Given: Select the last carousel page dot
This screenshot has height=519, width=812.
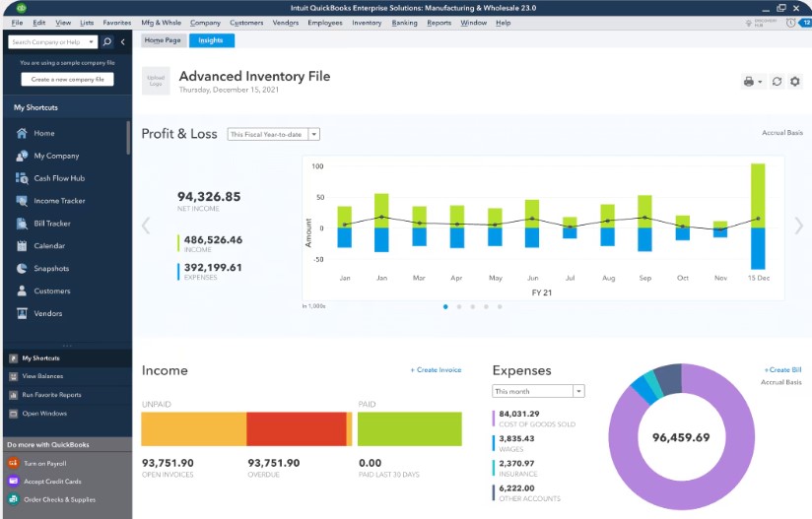Looking at the screenshot, I should (500, 306).
